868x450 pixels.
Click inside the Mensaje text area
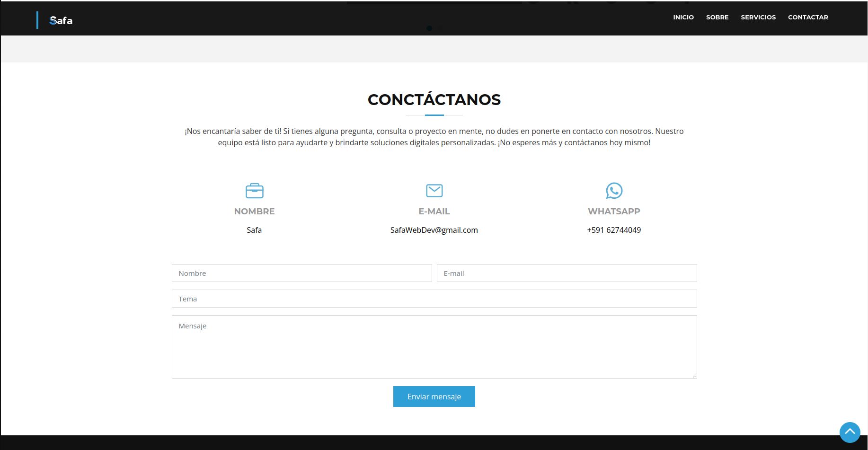[x=434, y=346]
